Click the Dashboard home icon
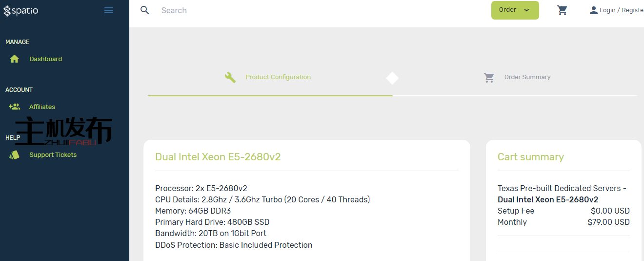 pos(15,59)
